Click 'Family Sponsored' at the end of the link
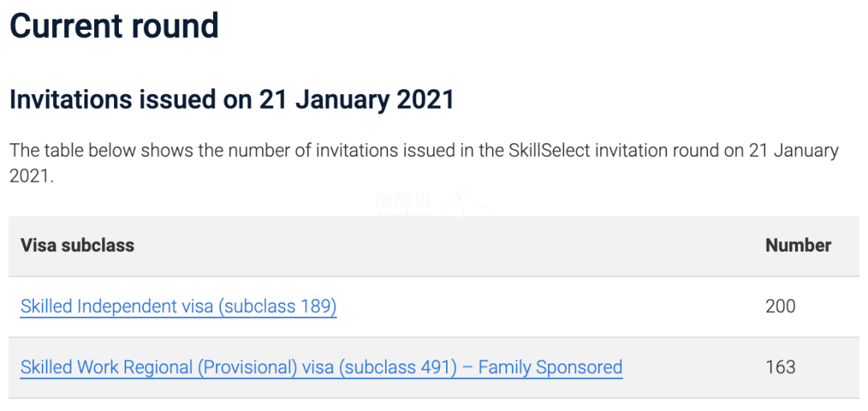This screenshot has height=411, width=868. pyautogui.click(x=551, y=368)
